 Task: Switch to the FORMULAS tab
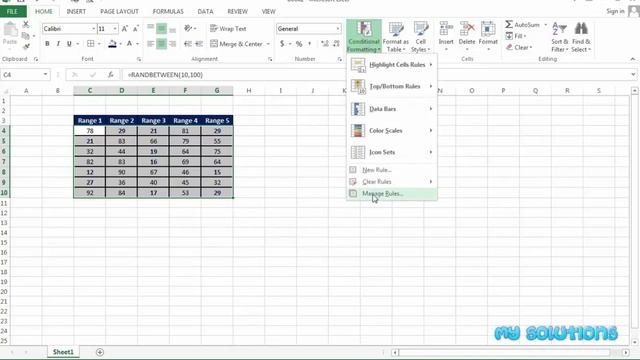pos(168,11)
